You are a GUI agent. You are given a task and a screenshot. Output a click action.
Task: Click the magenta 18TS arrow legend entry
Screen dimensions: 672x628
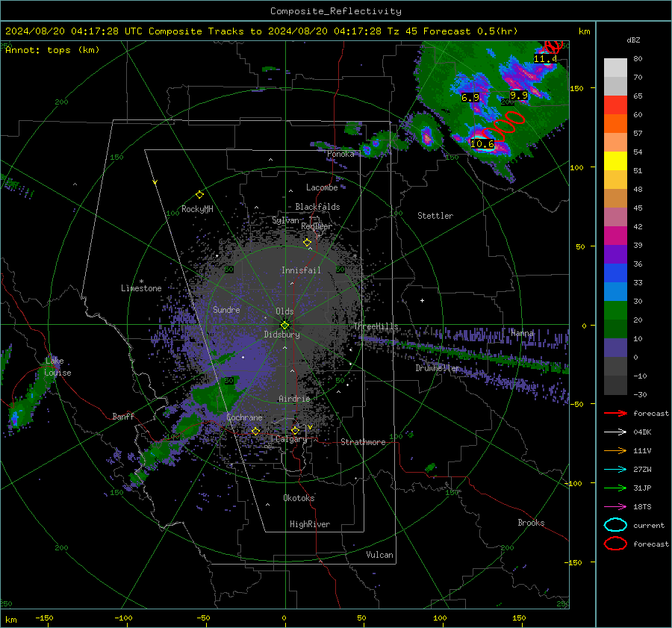pyautogui.click(x=615, y=507)
